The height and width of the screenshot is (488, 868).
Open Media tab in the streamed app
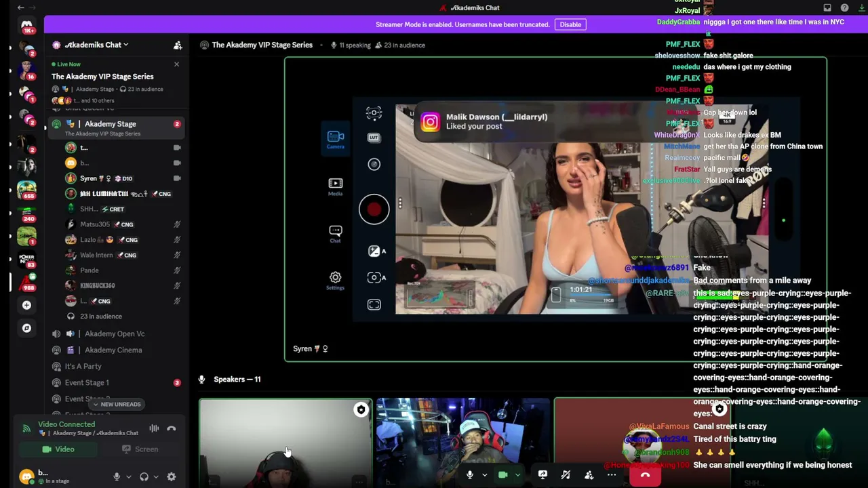pyautogui.click(x=336, y=186)
